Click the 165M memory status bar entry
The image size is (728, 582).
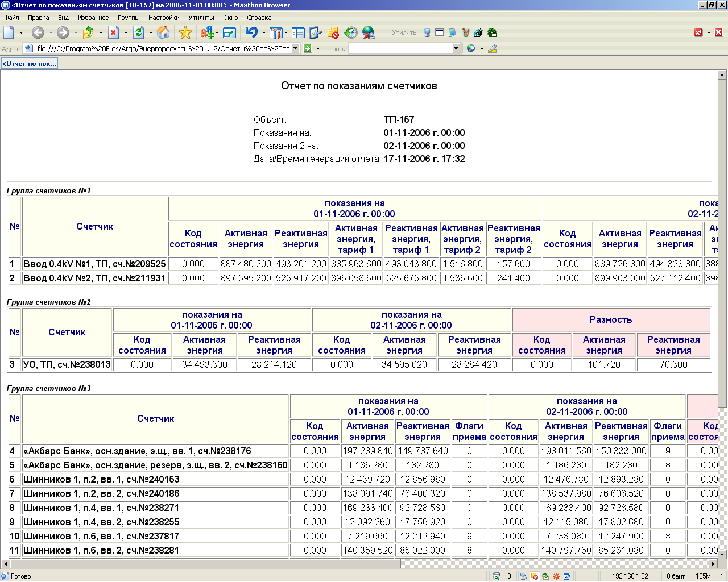tap(704, 576)
